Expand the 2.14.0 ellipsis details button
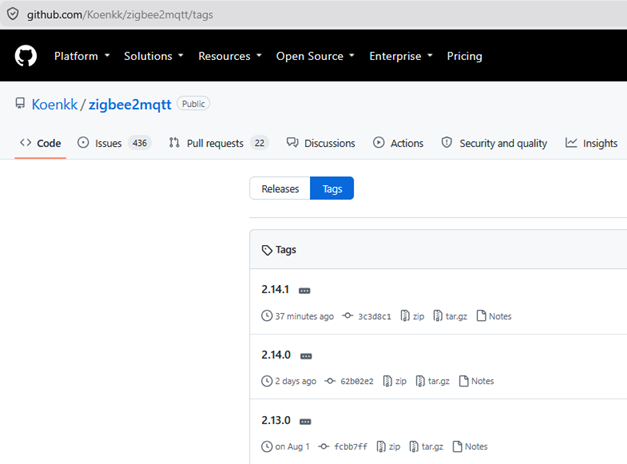The image size is (627, 464). (x=306, y=356)
